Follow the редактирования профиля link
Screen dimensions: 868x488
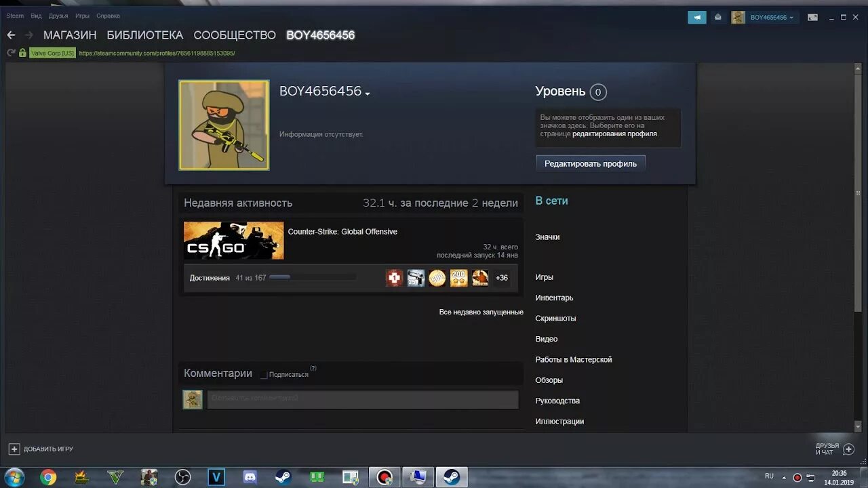click(x=615, y=134)
